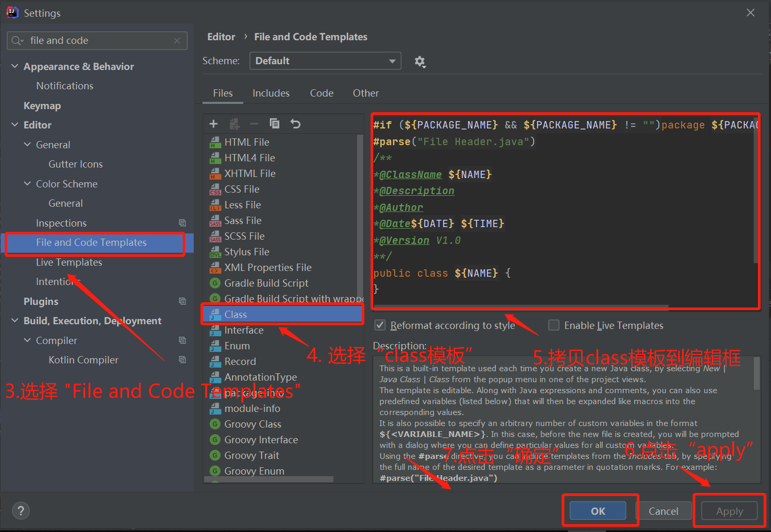This screenshot has width=771, height=532.
Task: Toggle Reformat according to style checkbox
Action: coord(380,325)
